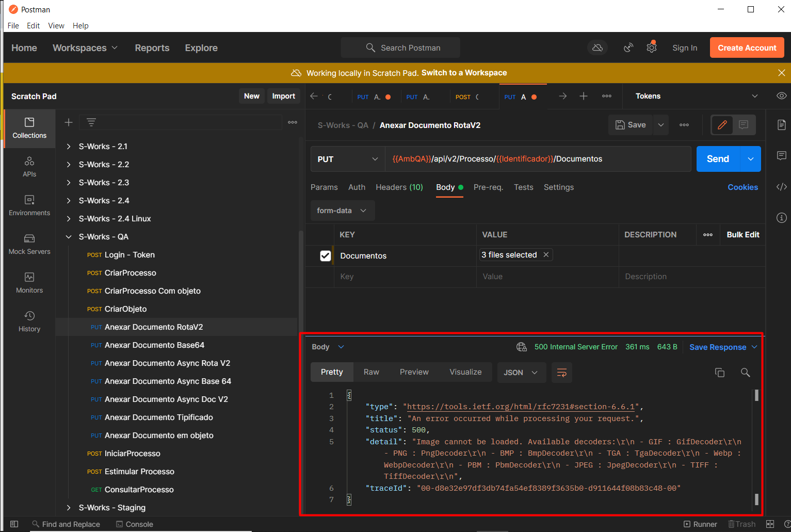The width and height of the screenshot is (791, 532).
Task: Open the APIs sidebar panel
Action: pyautogui.click(x=29, y=167)
